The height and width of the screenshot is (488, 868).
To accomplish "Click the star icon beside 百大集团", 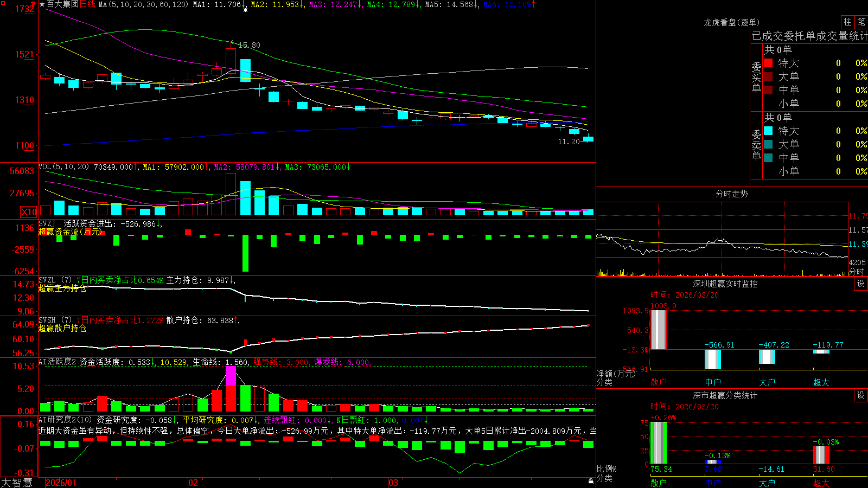I will click(x=42, y=4).
